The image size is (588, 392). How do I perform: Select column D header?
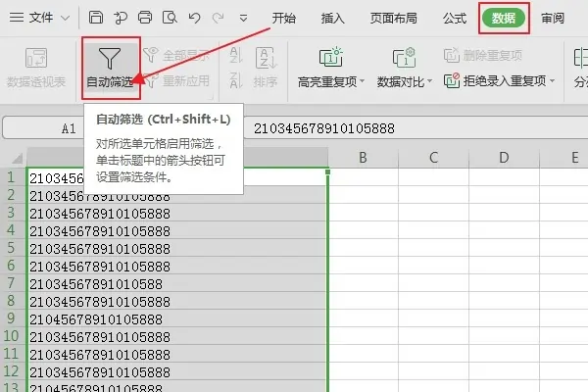pyautogui.click(x=504, y=158)
